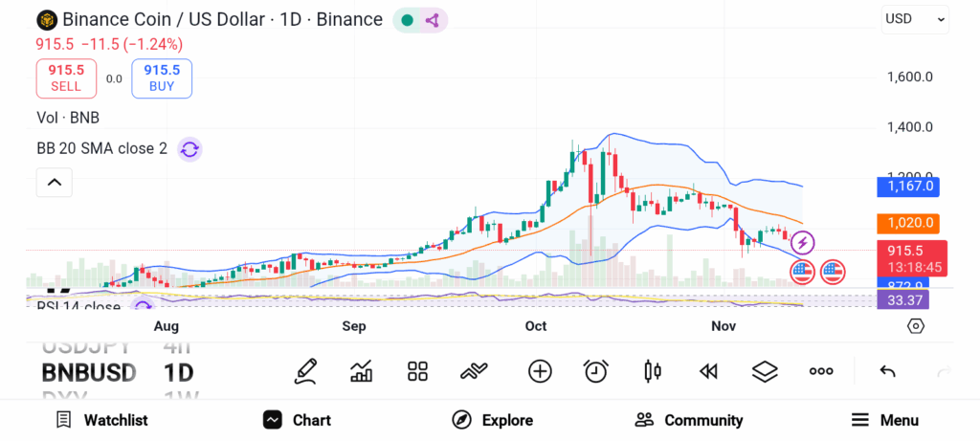Image resolution: width=980 pixels, height=441 pixels.
Task: Open the layers object tree icon
Action: point(764,371)
